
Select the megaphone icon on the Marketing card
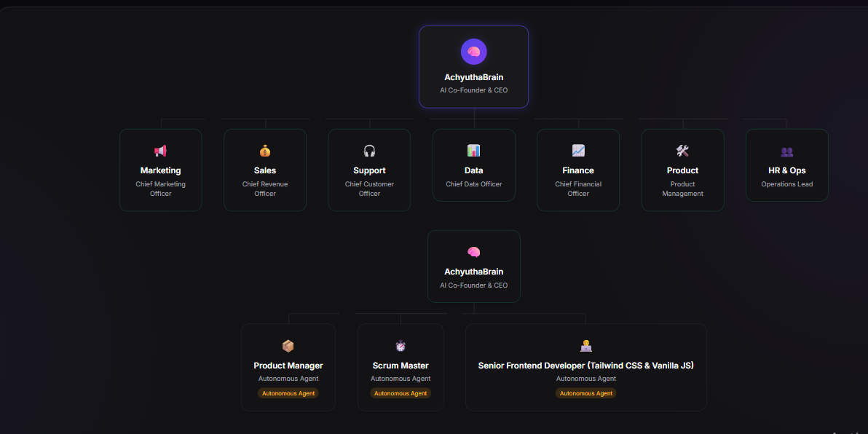(160, 150)
